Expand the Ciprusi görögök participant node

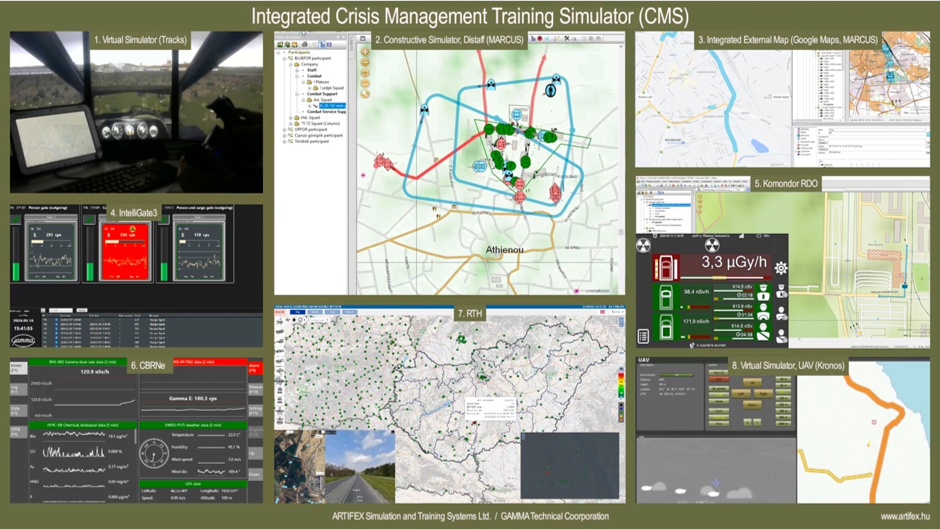point(284,135)
